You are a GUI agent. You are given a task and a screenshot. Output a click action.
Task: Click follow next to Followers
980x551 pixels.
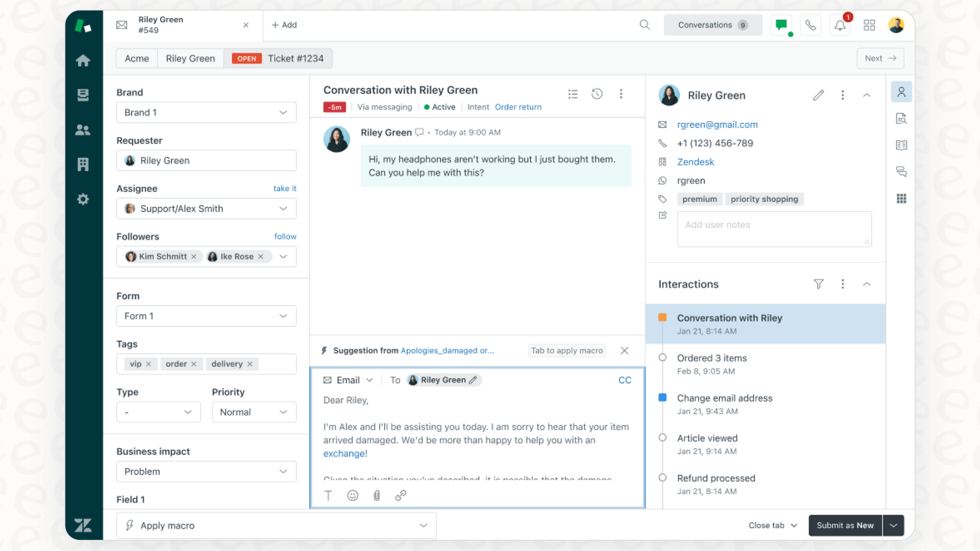tap(285, 236)
